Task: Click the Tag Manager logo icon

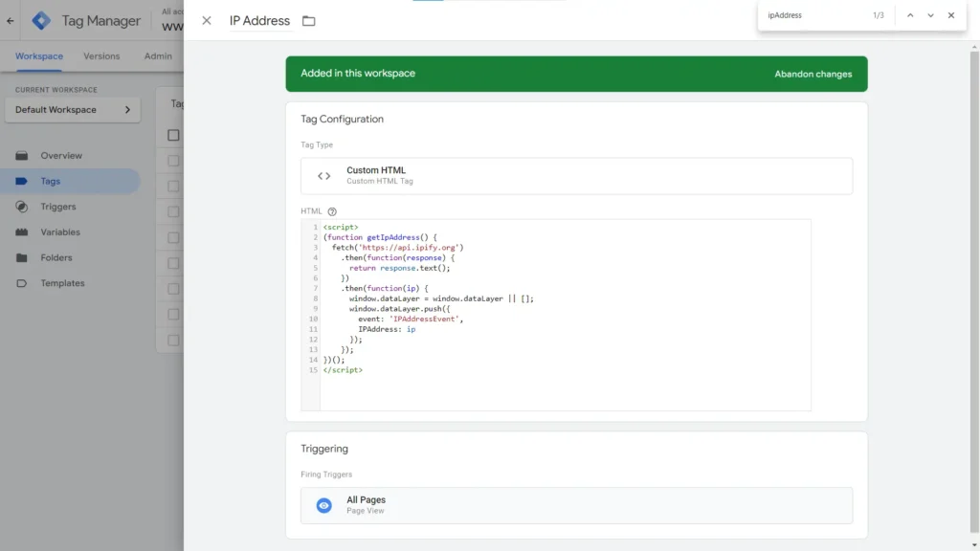Action: tap(40, 20)
